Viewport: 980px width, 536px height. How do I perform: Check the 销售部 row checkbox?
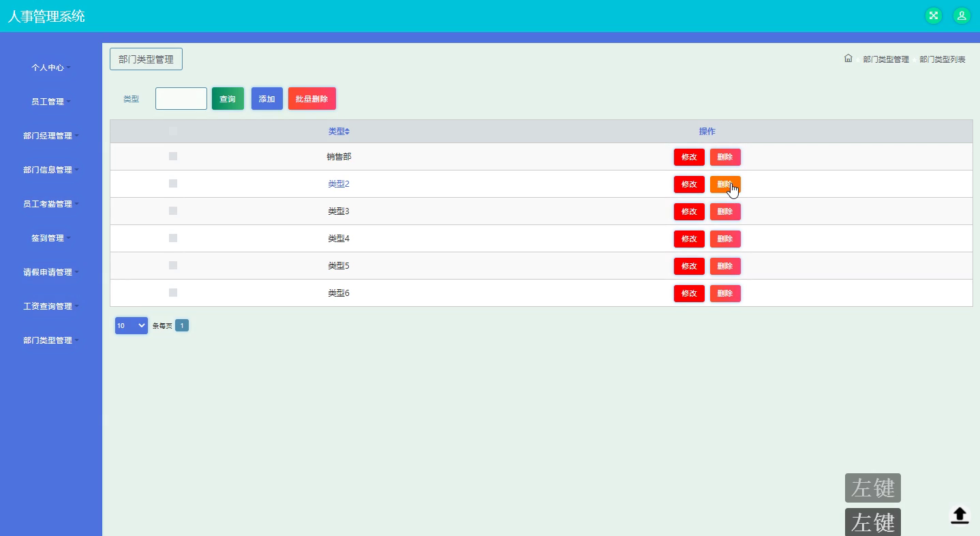tap(173, 156)
